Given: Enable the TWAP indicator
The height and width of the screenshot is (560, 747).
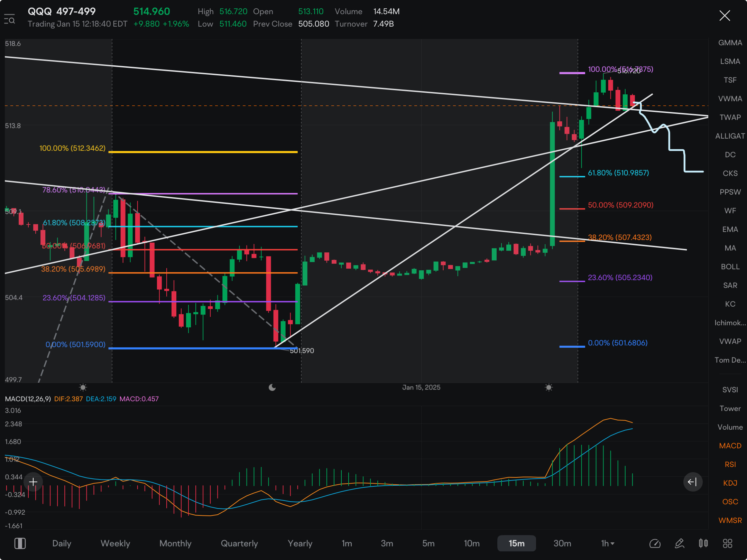Looking at the screenshot, I should pyautogui.click(x=730, y=118).
